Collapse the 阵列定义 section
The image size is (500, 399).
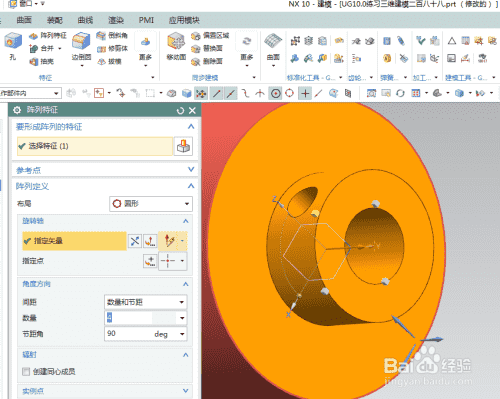[x=191, y=186]
